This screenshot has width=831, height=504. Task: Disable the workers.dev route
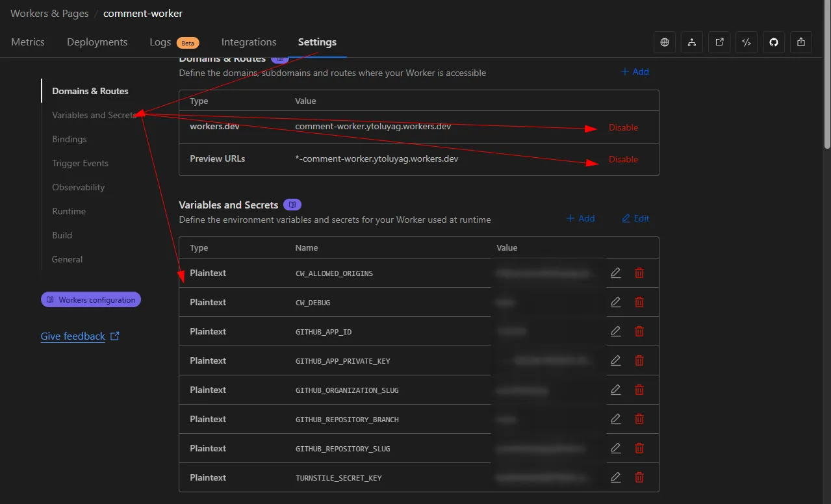[624, 127]
